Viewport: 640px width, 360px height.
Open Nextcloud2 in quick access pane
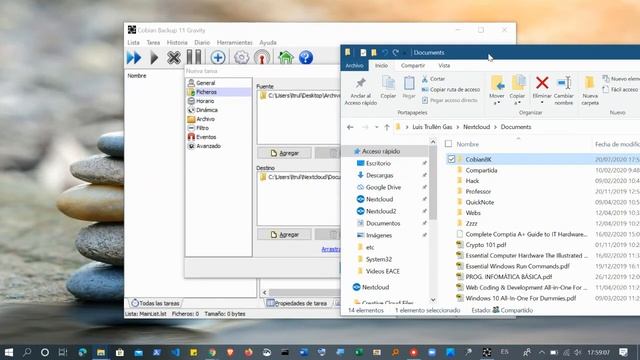(x=381, y=211)
